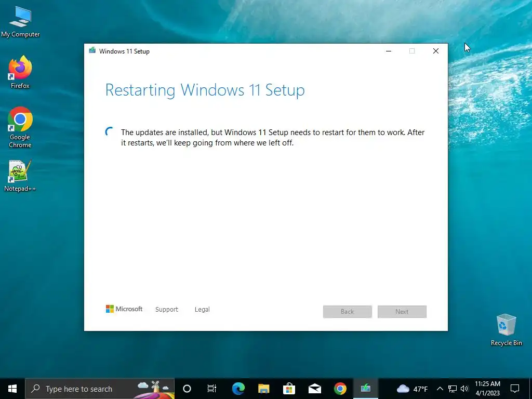Open the Legal link

tap(202, 310)
